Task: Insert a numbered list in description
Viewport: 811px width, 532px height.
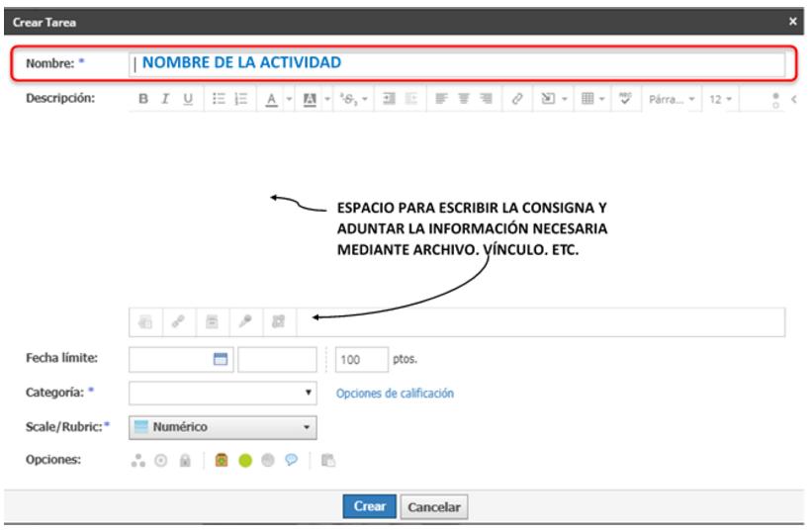Action: tap(240, 100)
